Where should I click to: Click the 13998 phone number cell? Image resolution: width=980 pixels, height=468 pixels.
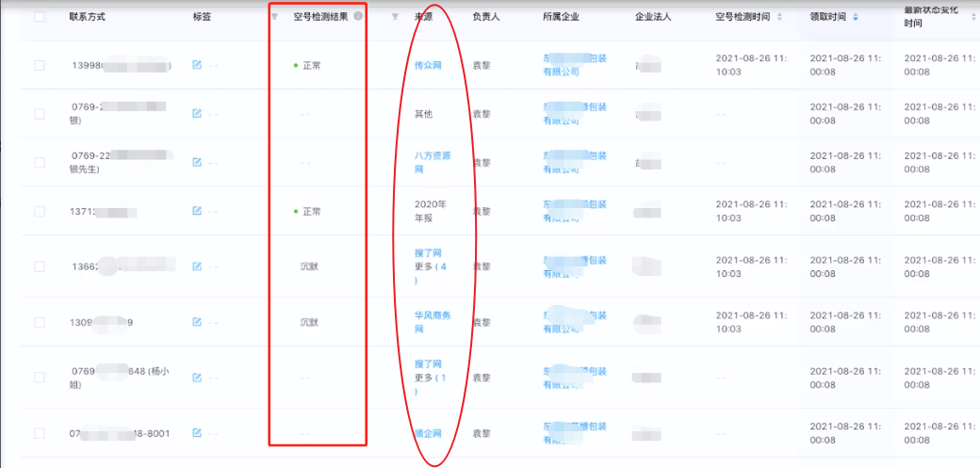click(x=122, y=65)
